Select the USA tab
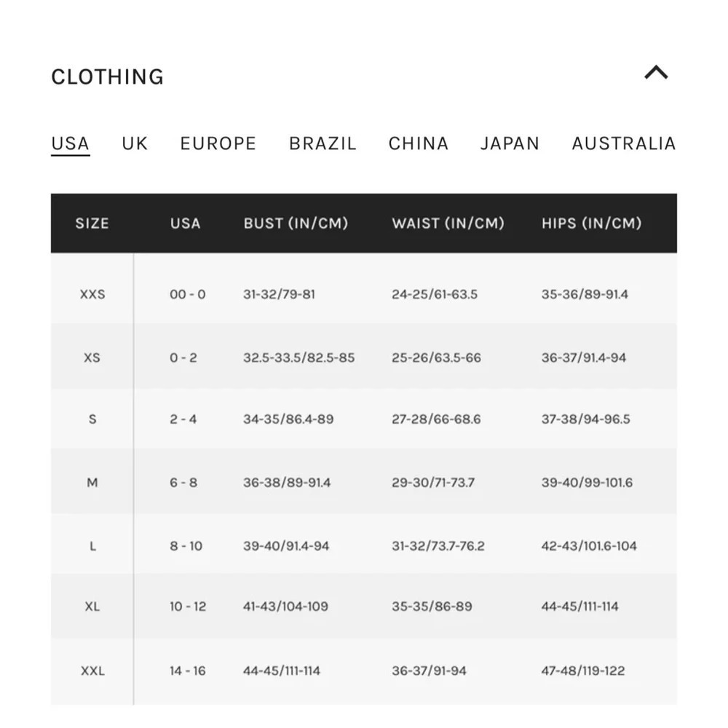Screen dimensions: 728x728 (70, 144)
